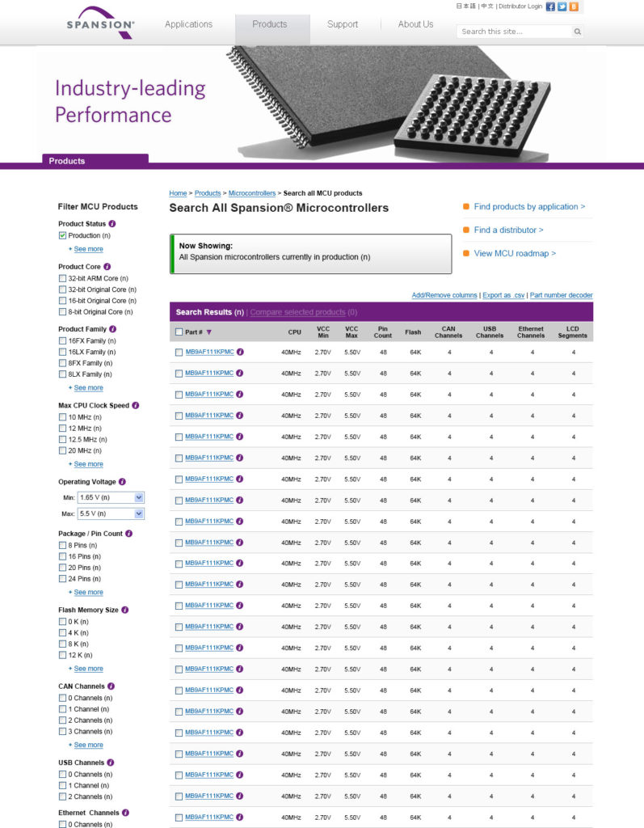
Task: Tick the 16FX Family checkbox
Action: point(62,341)
